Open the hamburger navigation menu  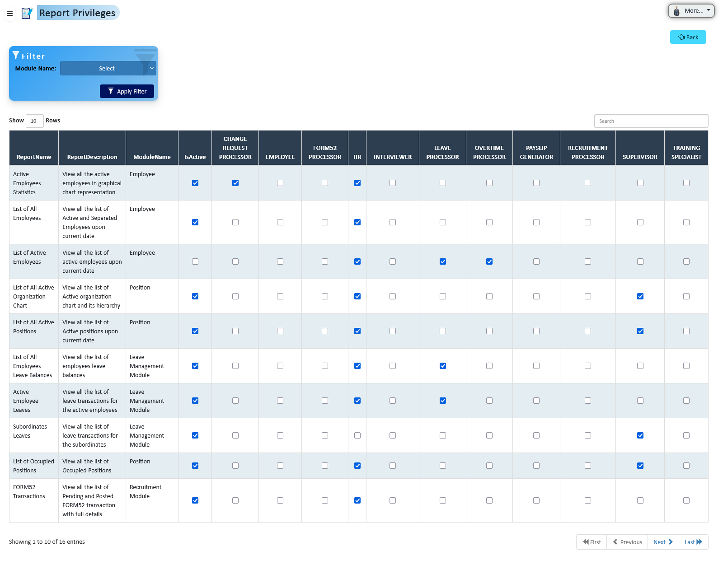(x=10, y=14)
